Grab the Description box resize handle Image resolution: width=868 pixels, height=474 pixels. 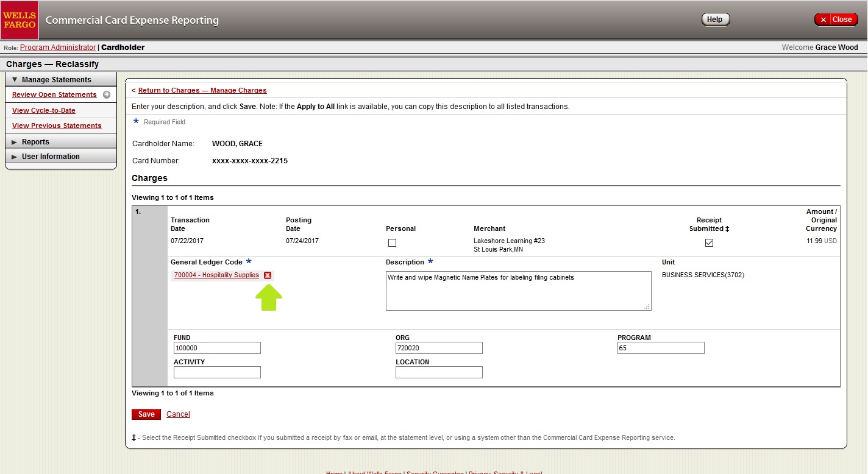click(647, 306)
